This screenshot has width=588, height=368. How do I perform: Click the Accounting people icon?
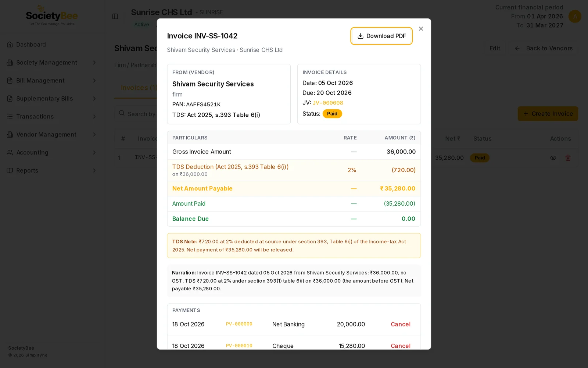tap(10, 152)
